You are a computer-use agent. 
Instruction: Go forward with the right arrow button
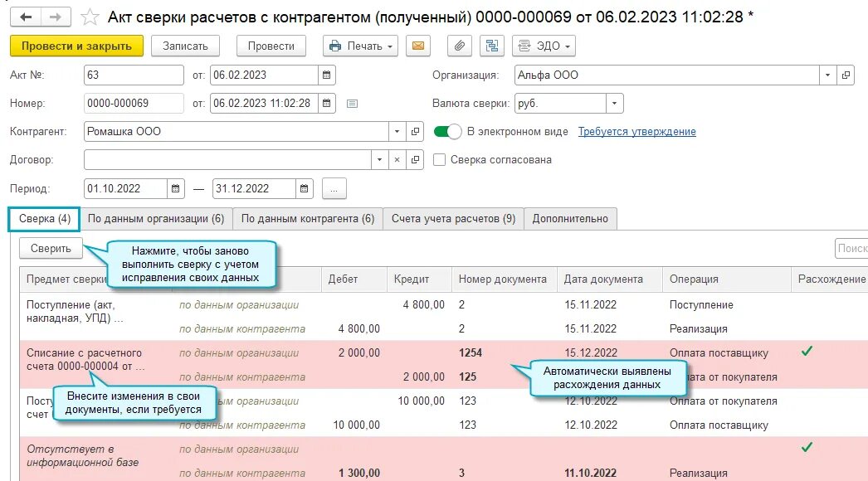56,17
